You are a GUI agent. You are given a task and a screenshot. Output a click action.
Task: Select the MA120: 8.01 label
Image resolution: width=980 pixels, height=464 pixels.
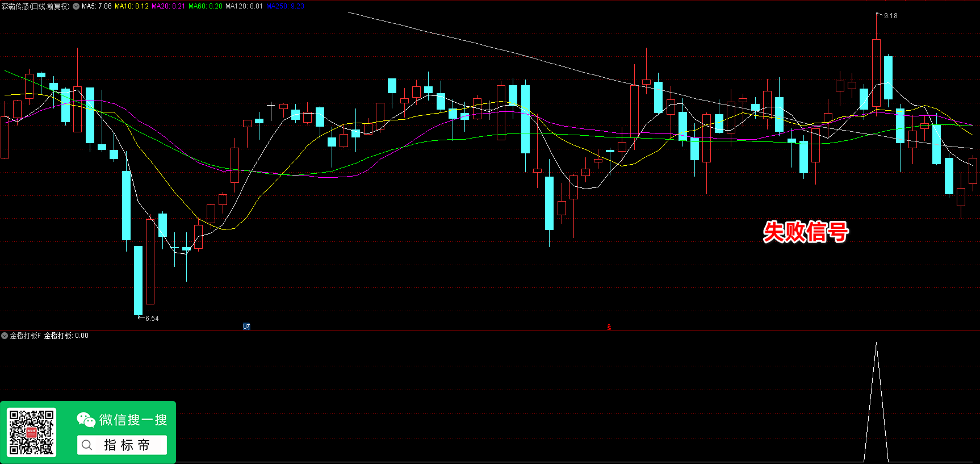pyautogui.click(x=244, y=6)
